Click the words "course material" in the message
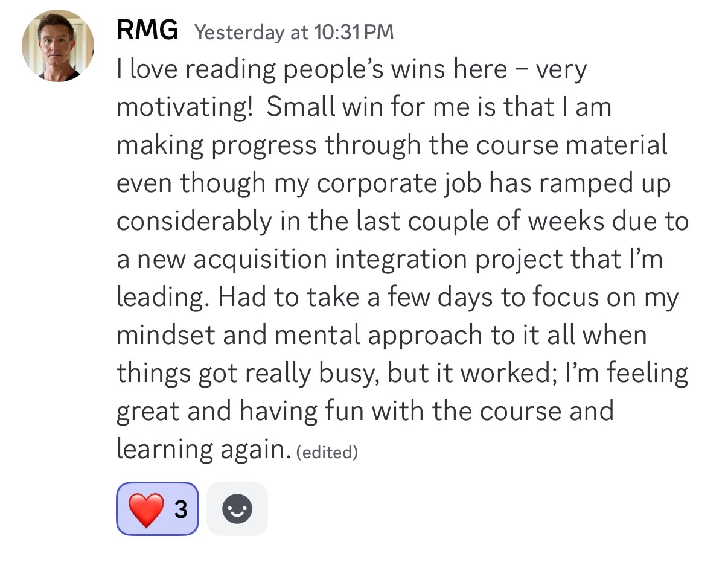 pos(572,145)
